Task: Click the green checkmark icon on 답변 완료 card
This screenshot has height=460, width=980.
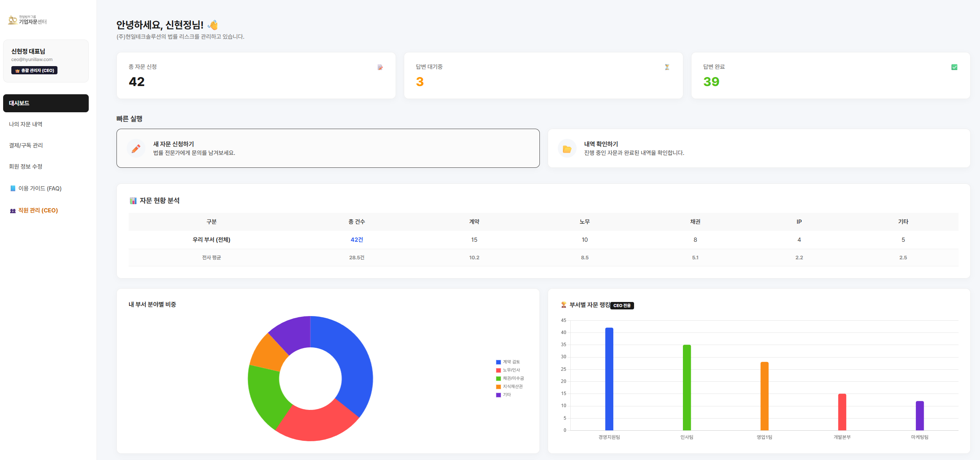Action: tap(954, 67)
